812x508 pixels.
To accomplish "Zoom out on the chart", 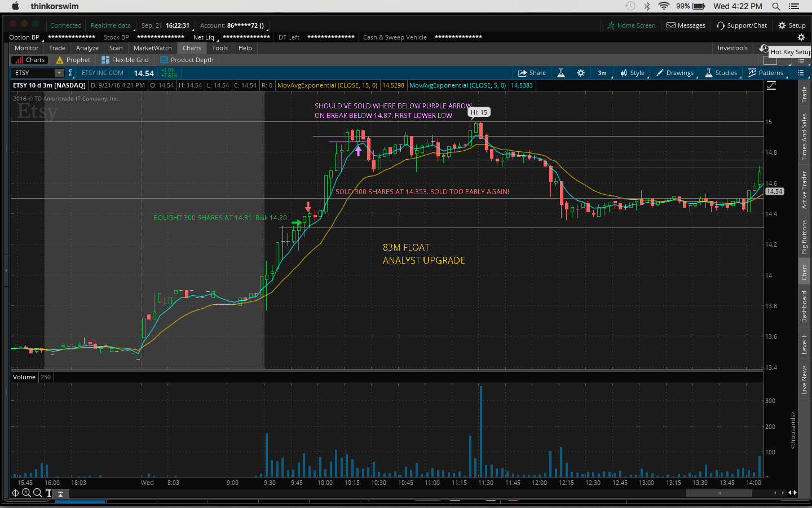I will pyautogui.click(x=38, y=493).
